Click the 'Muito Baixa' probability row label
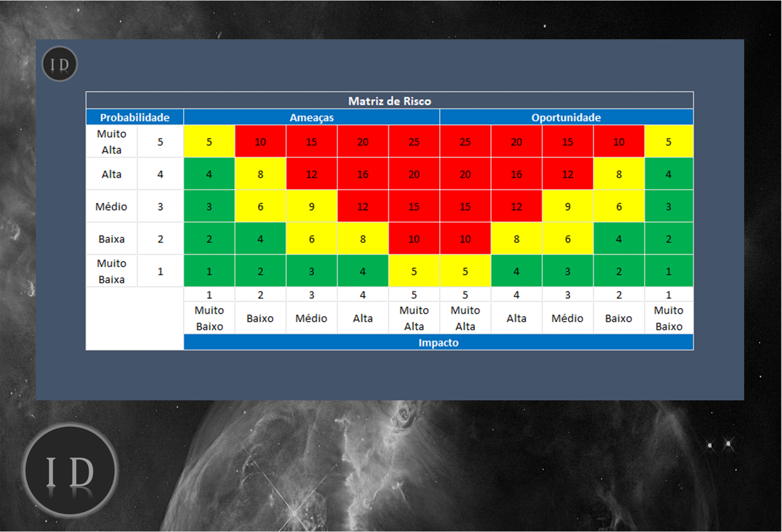Viewport: 782px width, 532px height. (x=112, y=271)
